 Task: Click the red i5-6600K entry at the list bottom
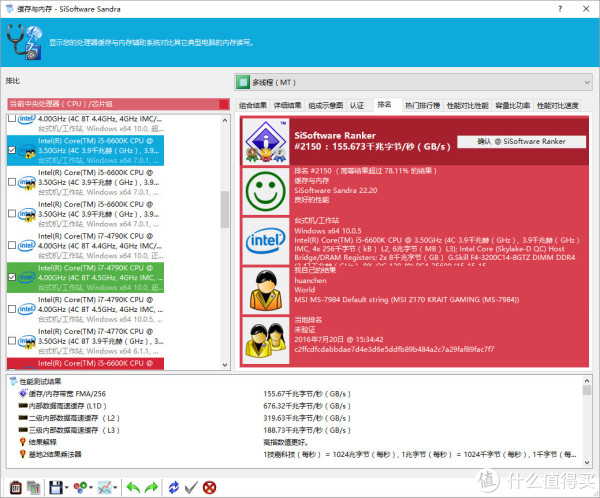click(85, 364)
